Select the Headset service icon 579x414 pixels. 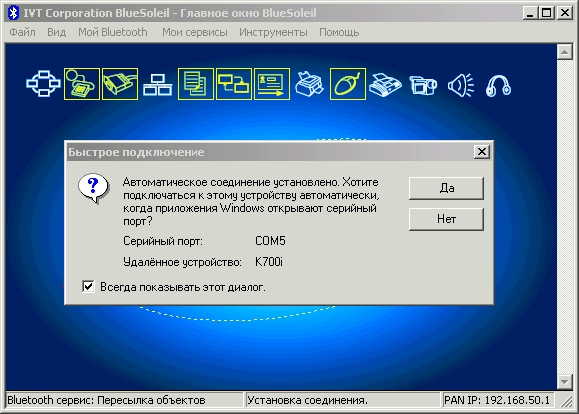tap(499, 86)
